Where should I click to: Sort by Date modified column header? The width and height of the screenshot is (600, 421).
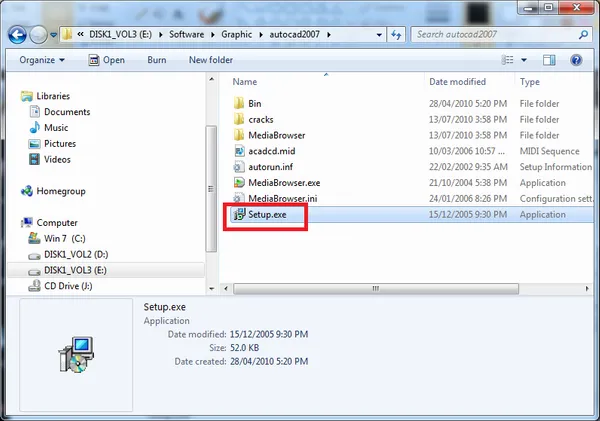457,82
